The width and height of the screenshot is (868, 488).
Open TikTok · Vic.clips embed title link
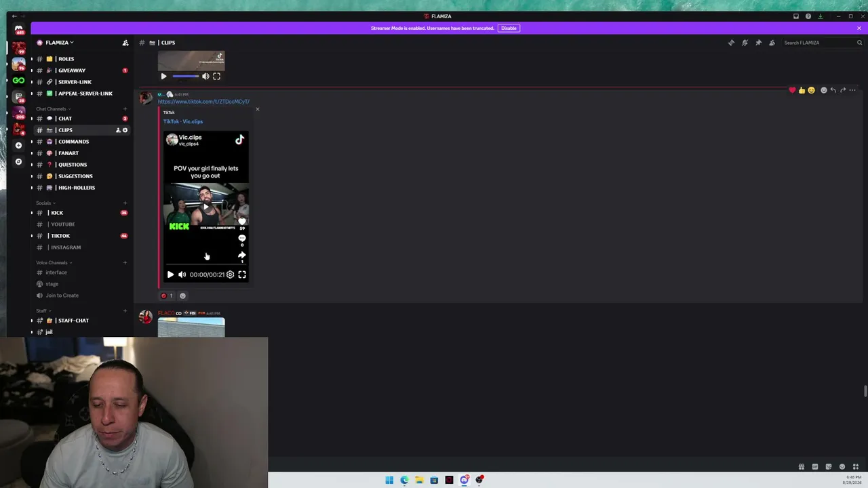pyautogui.click(x=183, y=121)
